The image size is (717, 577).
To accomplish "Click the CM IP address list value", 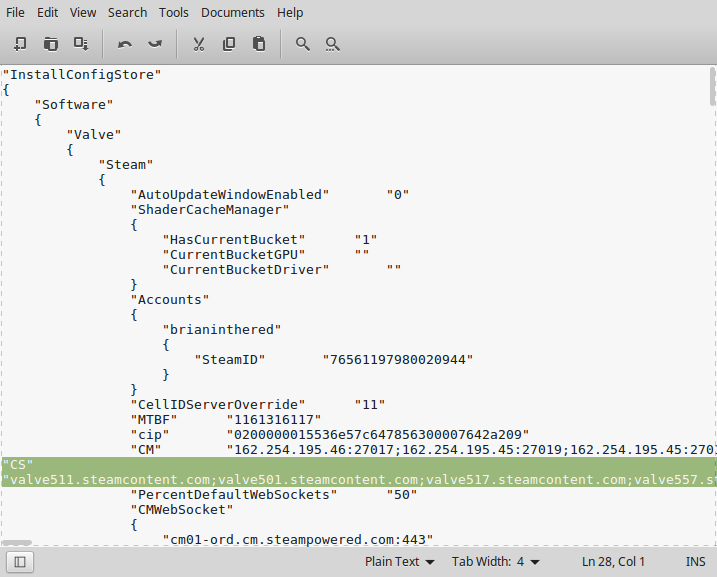I will click(x=471, y=450).
